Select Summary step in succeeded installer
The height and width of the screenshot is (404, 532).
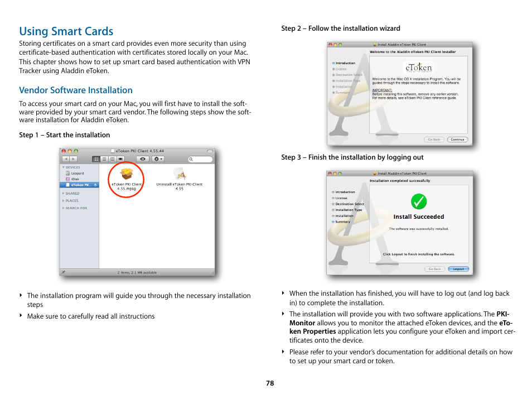pos(341,222)
